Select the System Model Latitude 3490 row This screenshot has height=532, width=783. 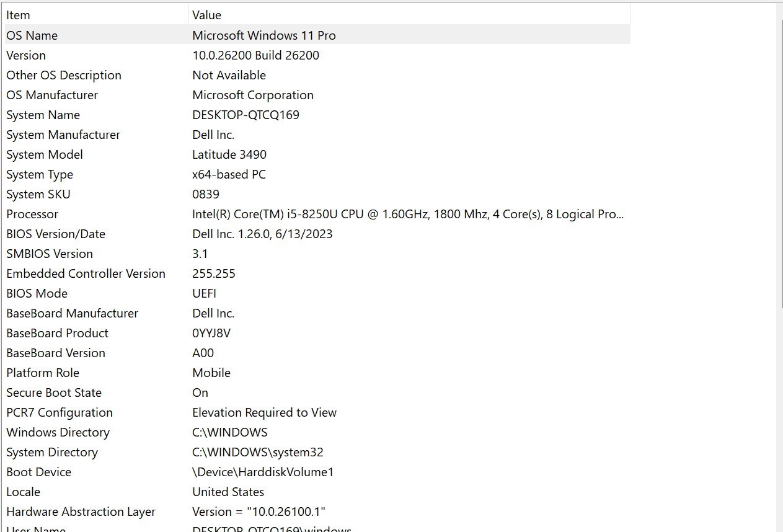point(317,154)
